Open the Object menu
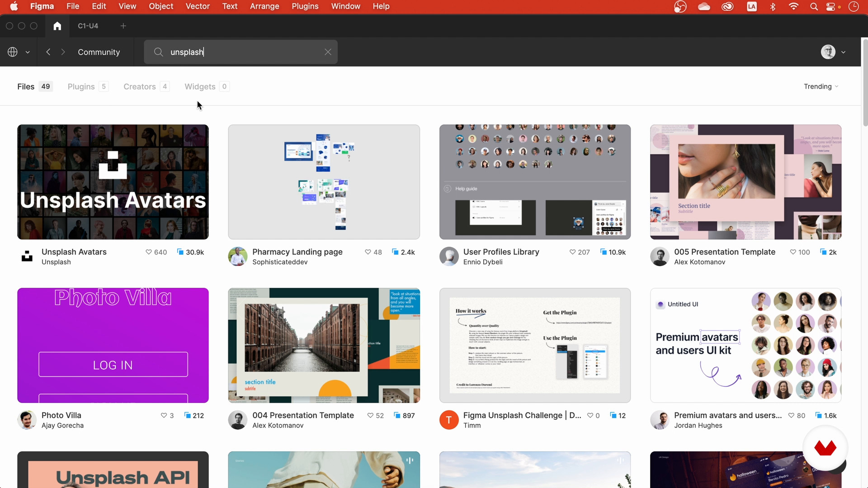 [161, 6]
